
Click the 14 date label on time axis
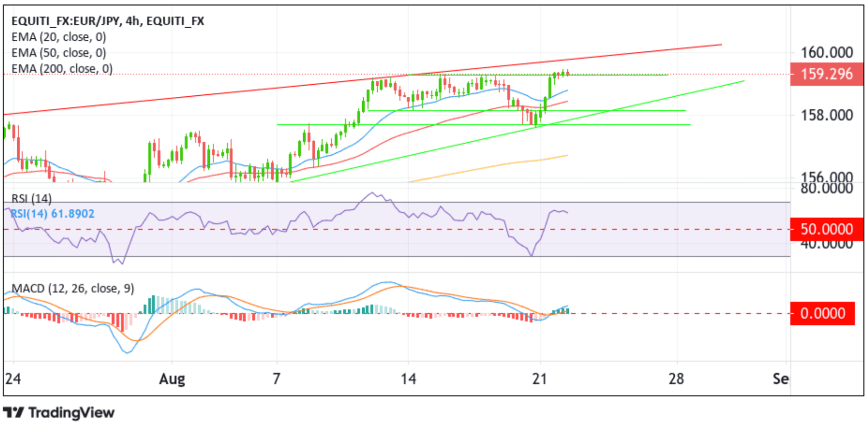409,379
